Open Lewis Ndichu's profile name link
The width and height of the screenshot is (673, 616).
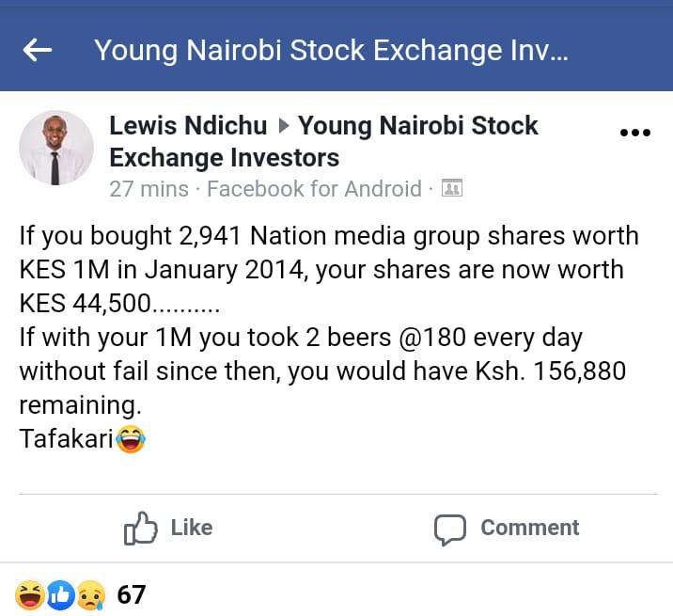(188, 125)
